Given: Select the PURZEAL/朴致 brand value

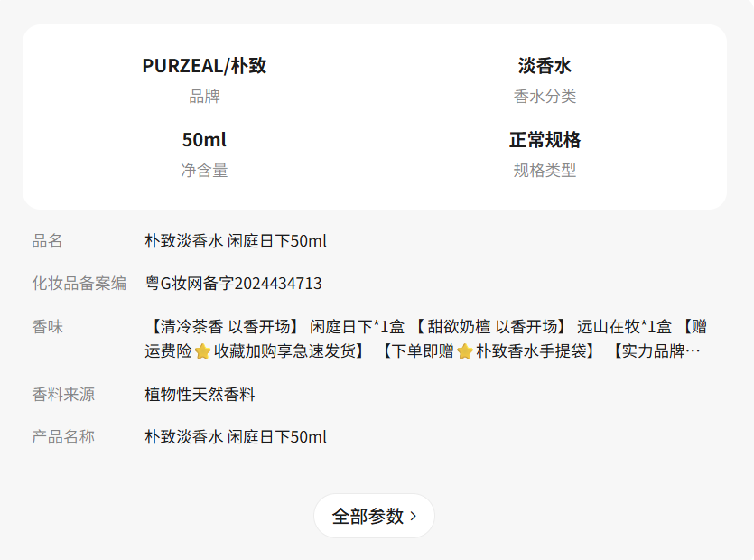Looking at the screenshot, I should pos(204,66).
